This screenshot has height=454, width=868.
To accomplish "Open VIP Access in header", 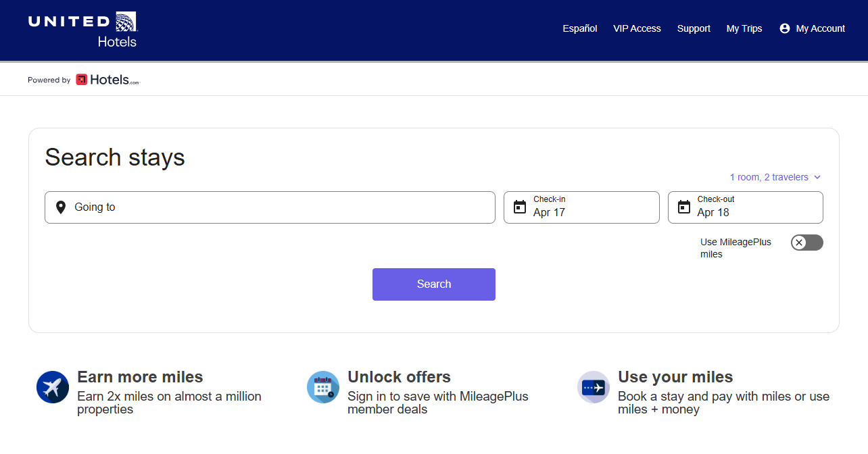I will [637, 28].
